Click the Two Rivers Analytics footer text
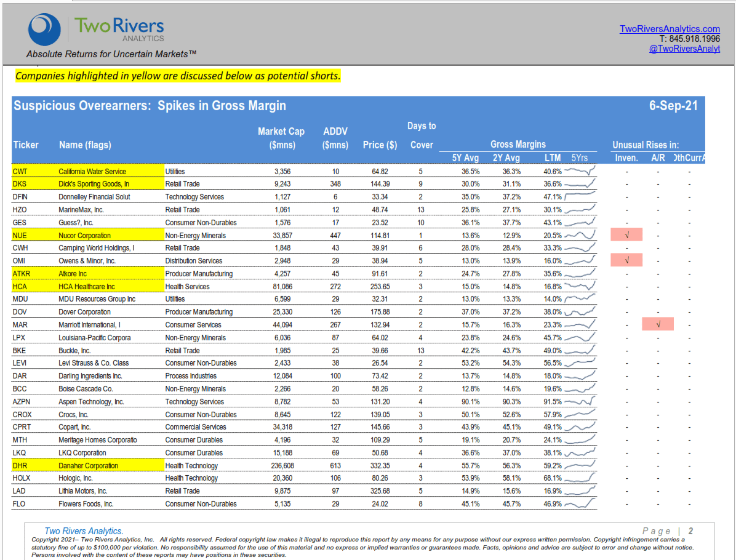Screen dimensions: 736x560 point(84,531)
